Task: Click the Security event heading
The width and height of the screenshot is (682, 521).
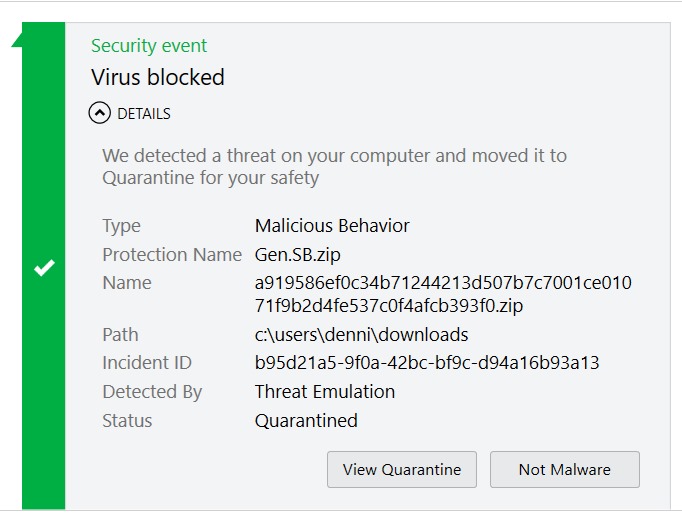Action: 149,46
